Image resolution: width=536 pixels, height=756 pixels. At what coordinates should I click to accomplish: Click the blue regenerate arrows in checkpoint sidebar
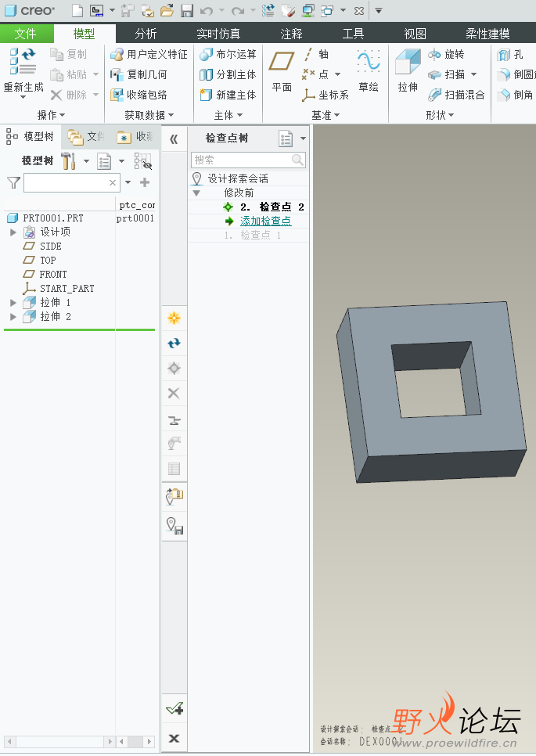[x=174, y=343]
